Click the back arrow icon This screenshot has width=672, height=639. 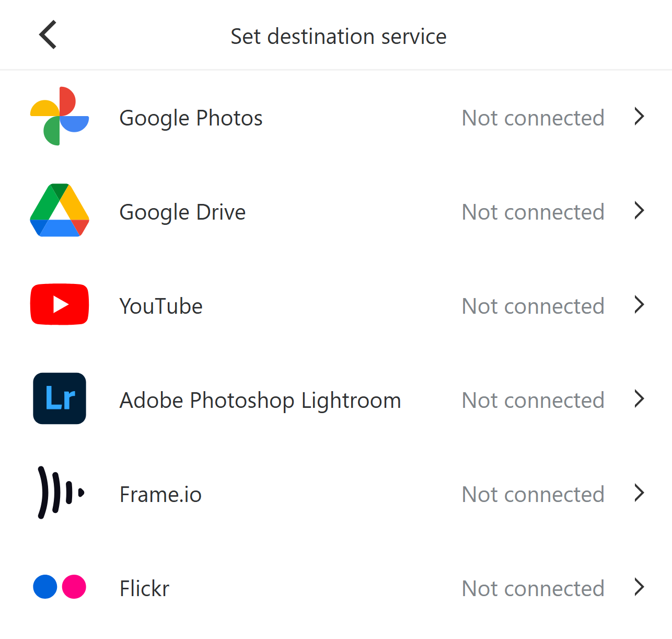[x=48, y=35]
